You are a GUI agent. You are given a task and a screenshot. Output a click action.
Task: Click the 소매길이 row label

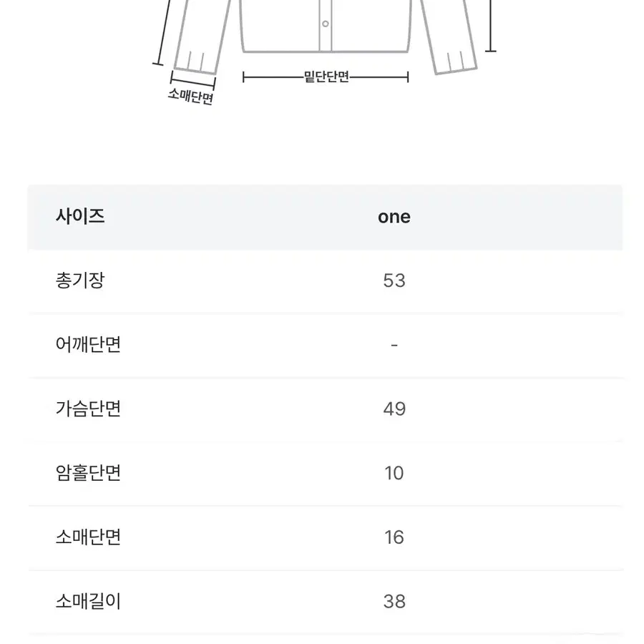(x=88, y=601)
